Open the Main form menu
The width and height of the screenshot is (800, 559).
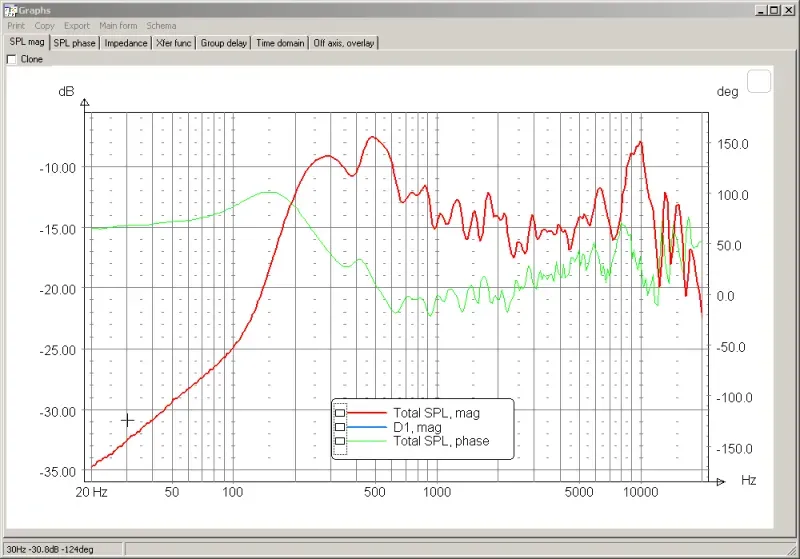point(118,26)
